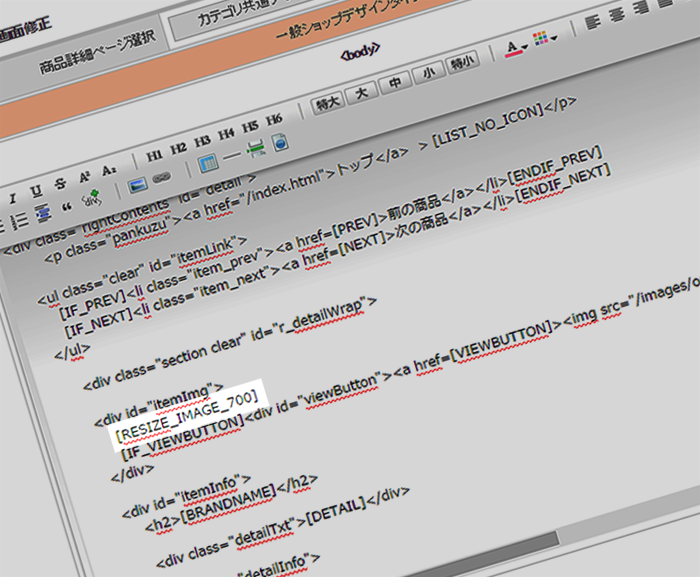Image resolution: width=700 pixels, height=577 pixels.
Task: Click the 画面修正 title text
Action: pyautogui.click(x=25, y=30)
